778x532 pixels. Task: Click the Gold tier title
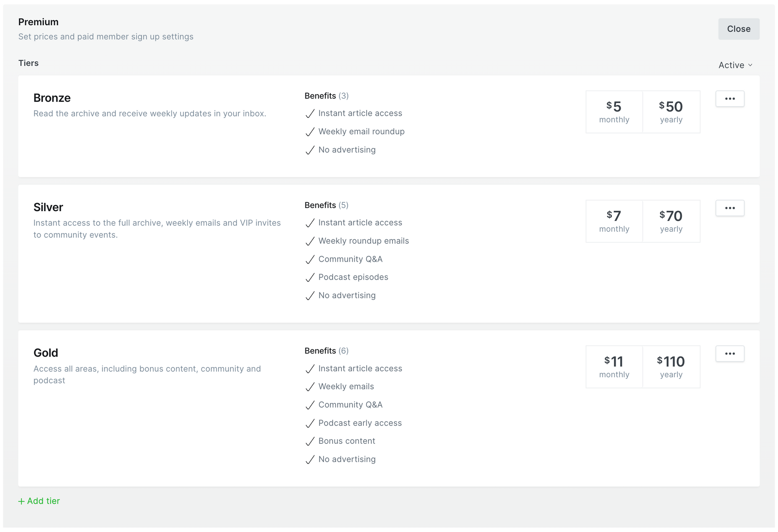click(46, 353)
